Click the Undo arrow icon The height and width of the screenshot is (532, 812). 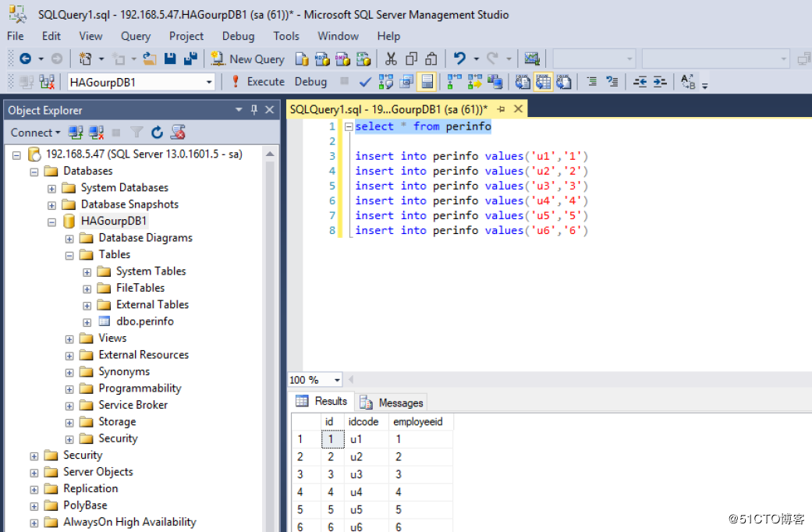[x=459, y=59]
